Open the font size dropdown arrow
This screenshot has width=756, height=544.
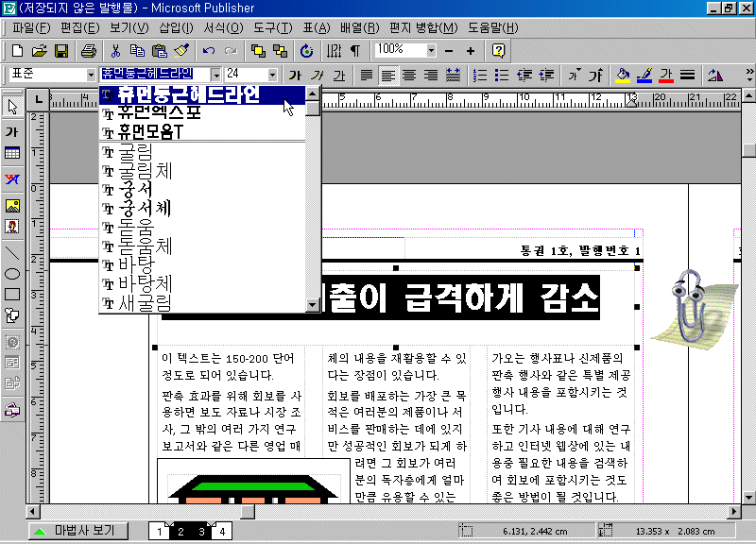272,76
